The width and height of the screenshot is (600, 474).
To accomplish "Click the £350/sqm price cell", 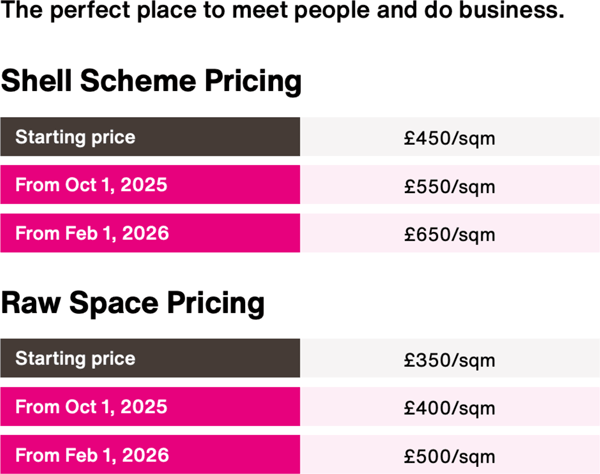I will tap(450, 359).
